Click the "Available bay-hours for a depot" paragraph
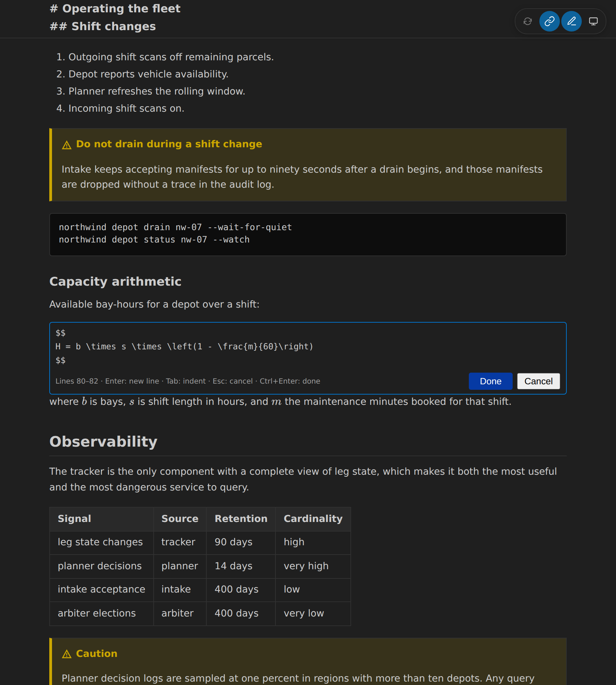Screen dimensions: 616x685 154,304
